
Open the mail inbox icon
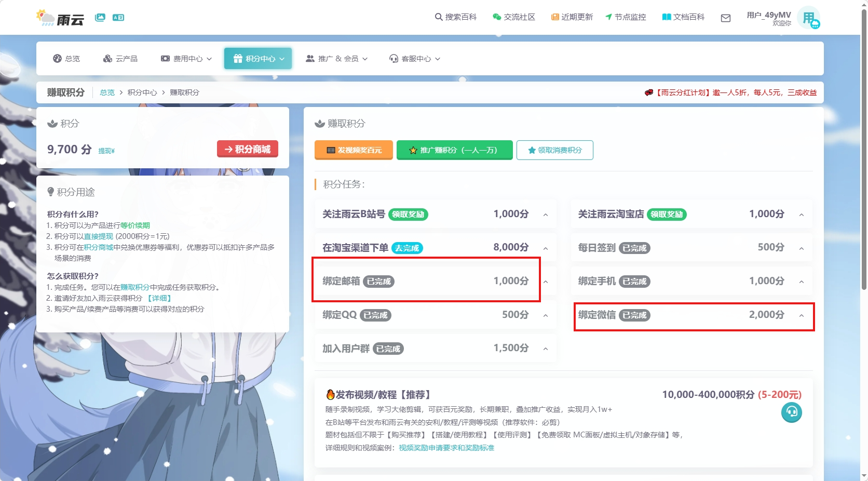(x=726, y=18)
